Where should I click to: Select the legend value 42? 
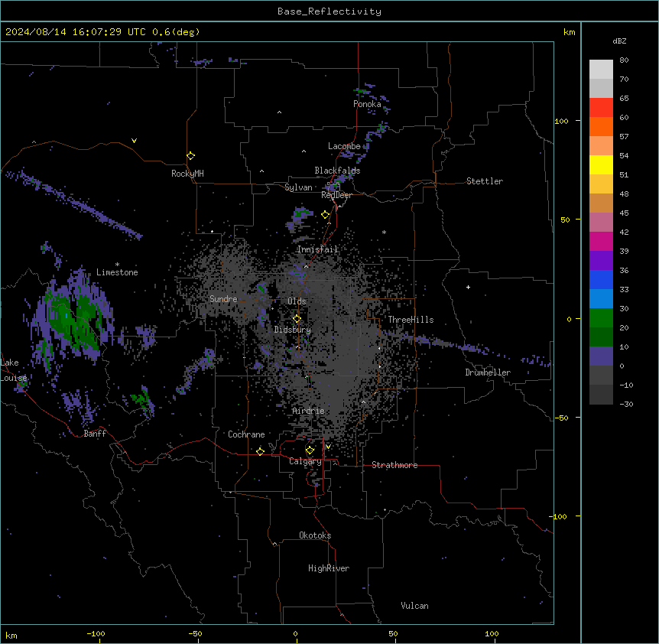coord(624,232)
